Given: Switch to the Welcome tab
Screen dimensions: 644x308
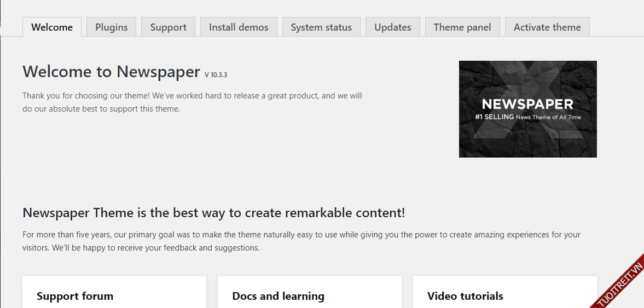Looking at the screenshot, I should tap(52, 27).
